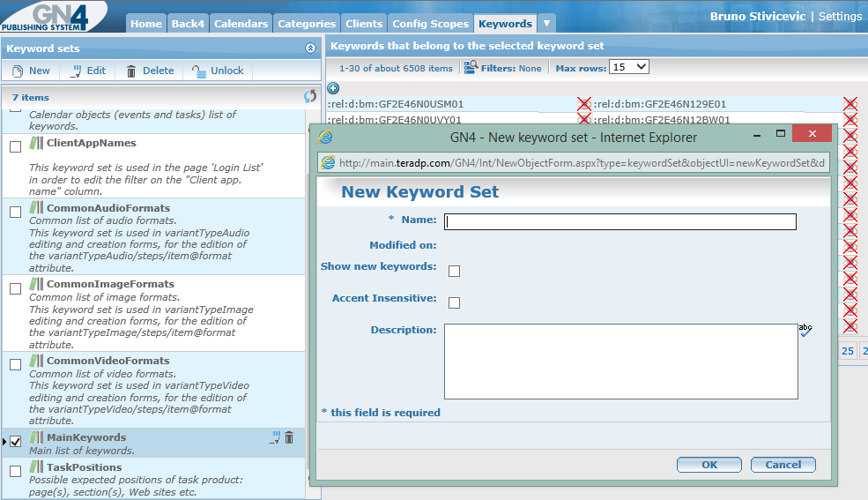Screen dimensions: 868x500
Task: Uncheck the MainKeywords checkbox
Action: (16, 441)
